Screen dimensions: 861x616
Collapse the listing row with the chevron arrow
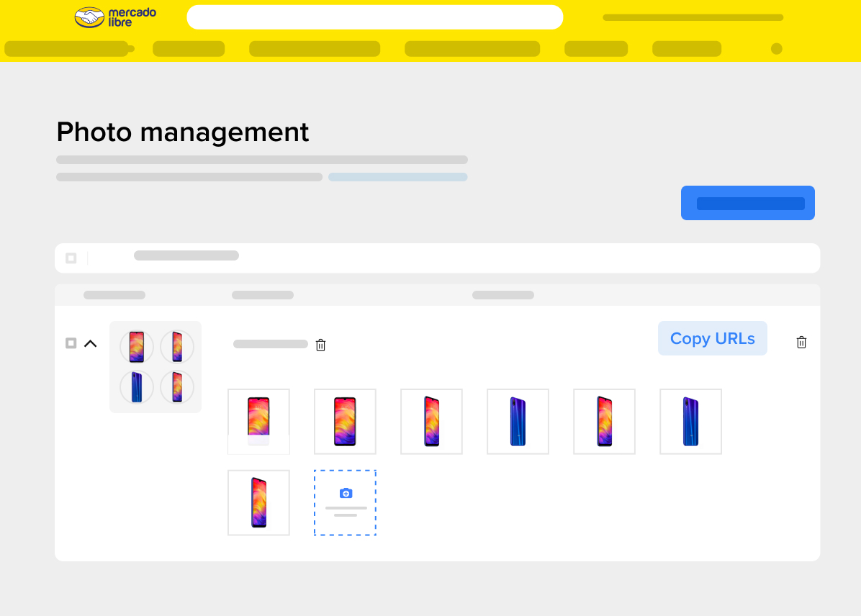90,343
